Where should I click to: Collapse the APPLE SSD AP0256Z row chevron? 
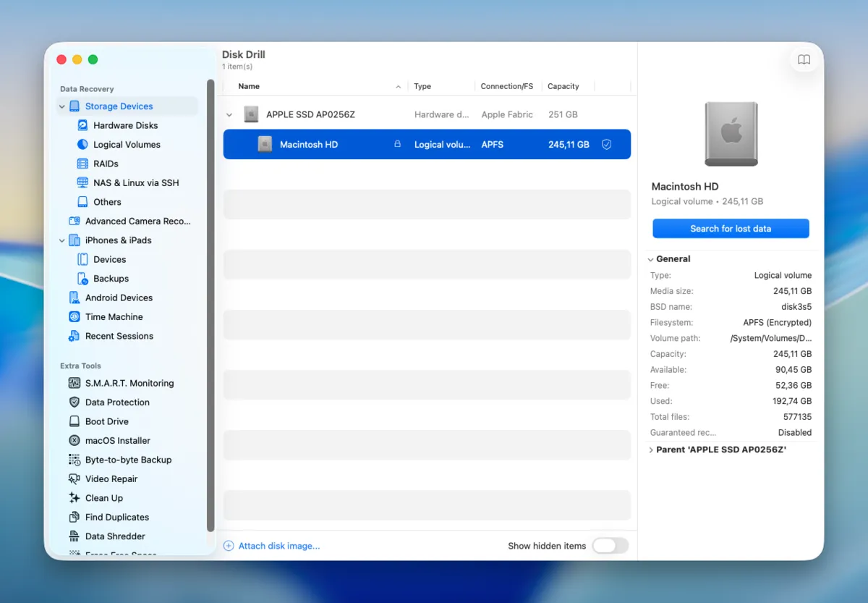(229, 114)
